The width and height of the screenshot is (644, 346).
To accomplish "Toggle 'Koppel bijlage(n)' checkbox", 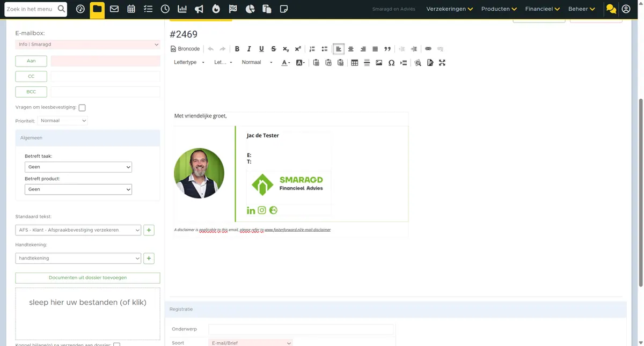I will click(x=116, y=344).
